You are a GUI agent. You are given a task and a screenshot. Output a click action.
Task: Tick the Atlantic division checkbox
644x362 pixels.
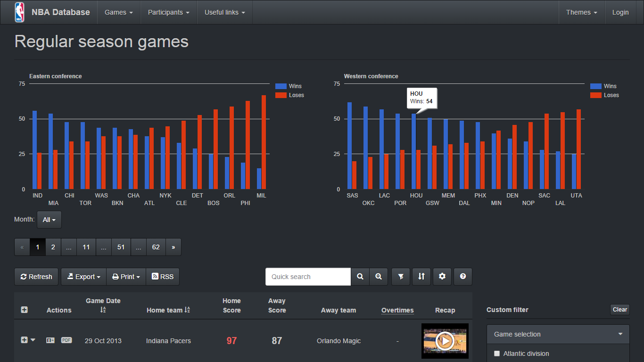pyautogui.click(x=497, y=354)
